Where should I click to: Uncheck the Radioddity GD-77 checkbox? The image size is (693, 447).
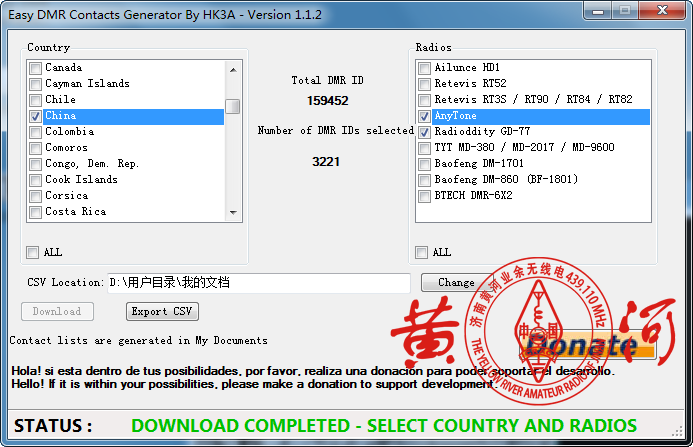[x=424, y=132]
